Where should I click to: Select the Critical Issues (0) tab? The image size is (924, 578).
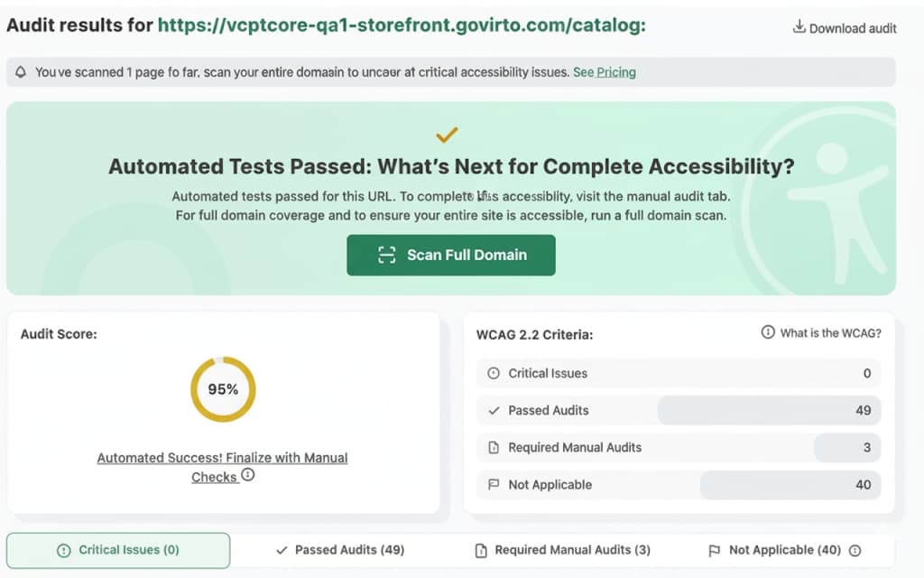click(x=118, y=550)
